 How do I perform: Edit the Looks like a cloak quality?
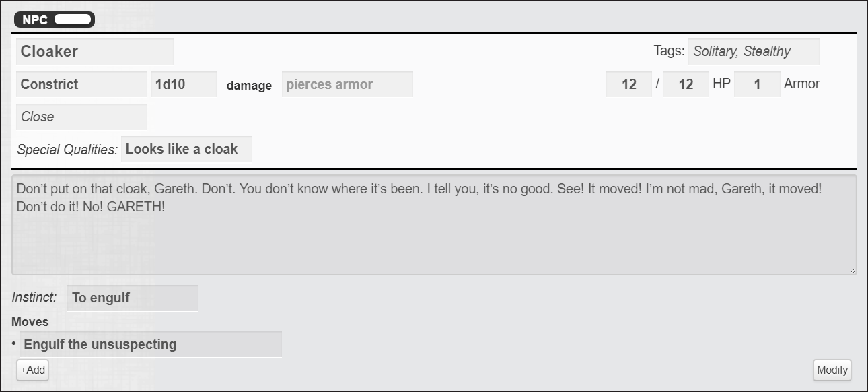pyautogui.click(x=186, y=150)
